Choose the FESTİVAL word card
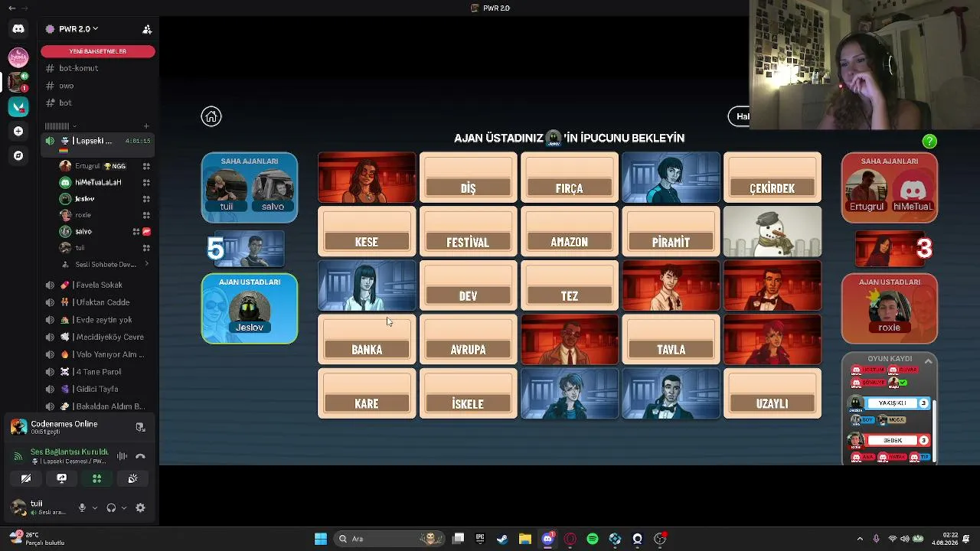This screenshot has width=980, height=551. (x=468, y=232)
